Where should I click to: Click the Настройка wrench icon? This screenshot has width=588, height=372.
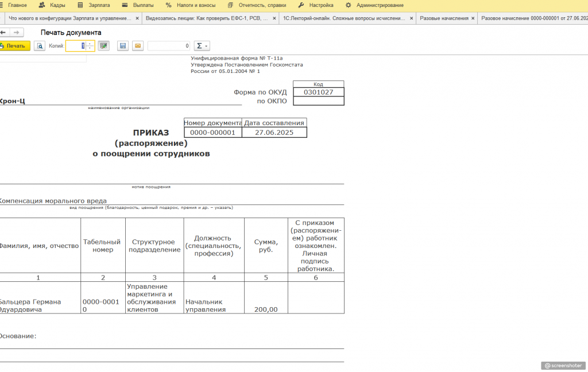[301, 5]
